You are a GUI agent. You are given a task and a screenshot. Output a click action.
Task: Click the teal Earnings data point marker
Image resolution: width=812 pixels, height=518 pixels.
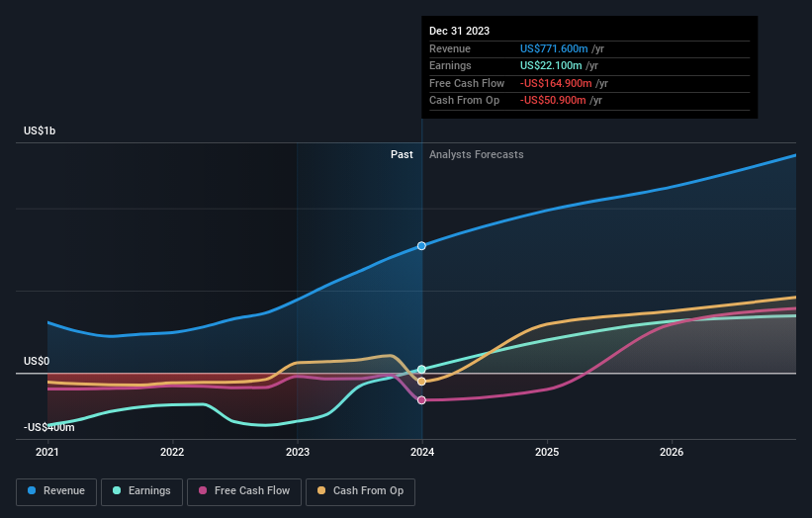point(421,369)
